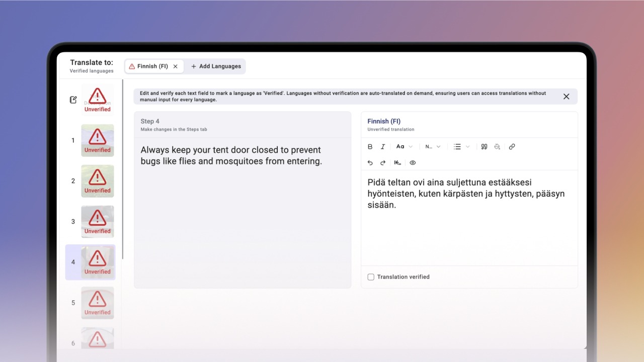Insert a block quote
The width and height of the screenshot is (644, 362).
click(x=484, y=147)
